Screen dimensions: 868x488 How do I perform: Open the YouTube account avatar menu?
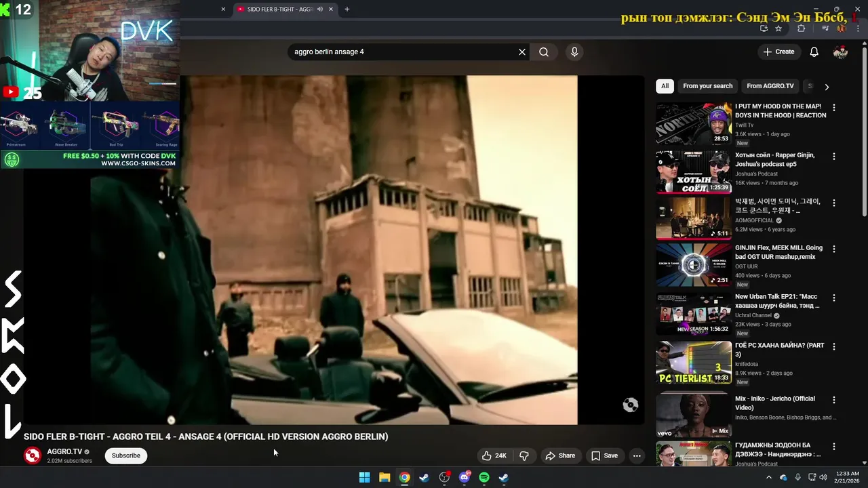click(840, 52)
